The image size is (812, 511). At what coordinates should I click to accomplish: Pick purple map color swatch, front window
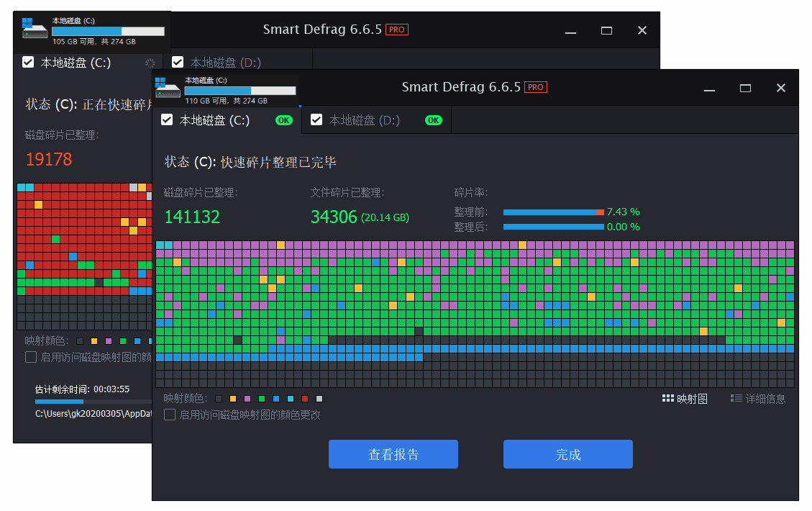(247, 399)
